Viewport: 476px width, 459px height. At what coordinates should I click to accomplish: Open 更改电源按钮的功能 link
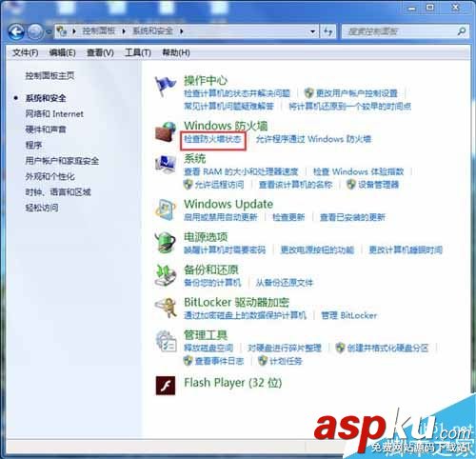pos(317,249)
